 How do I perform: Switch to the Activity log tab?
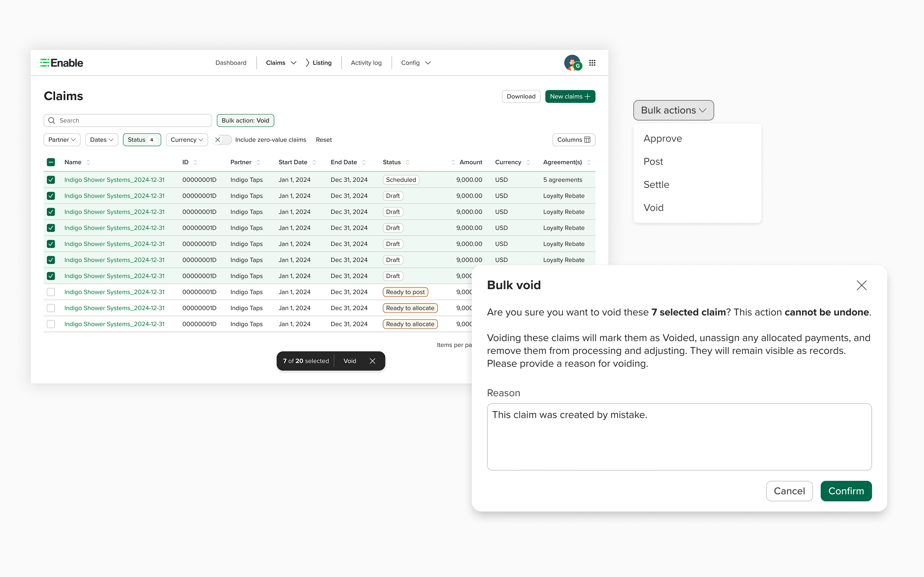click(366, 63)
